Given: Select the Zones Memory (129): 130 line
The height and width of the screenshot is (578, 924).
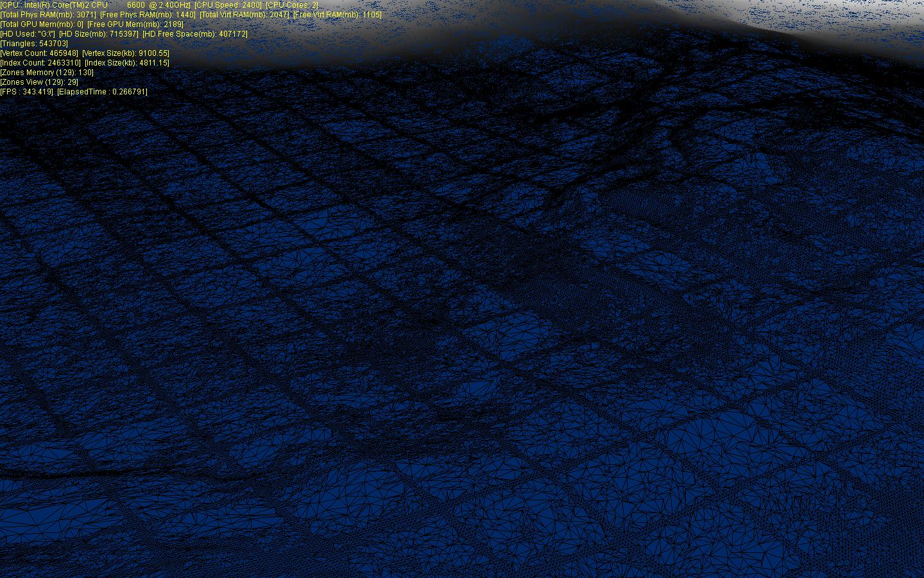Looking at the screenshot, I should [x=47, y=73].
